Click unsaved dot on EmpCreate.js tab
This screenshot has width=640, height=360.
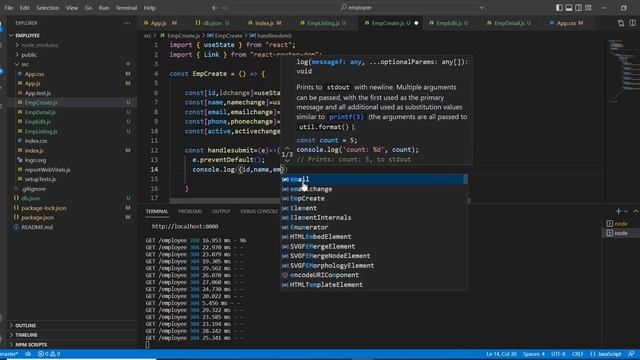click(416, 23)
